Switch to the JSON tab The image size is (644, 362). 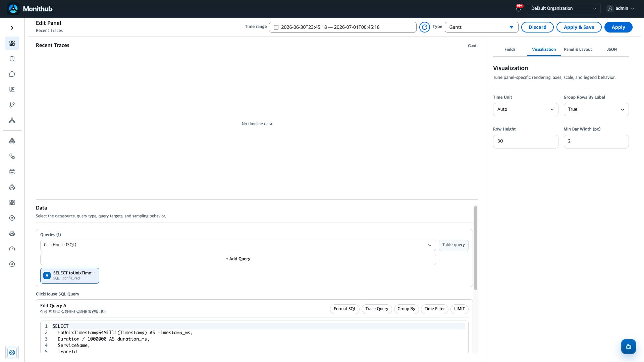coord(611,49)
